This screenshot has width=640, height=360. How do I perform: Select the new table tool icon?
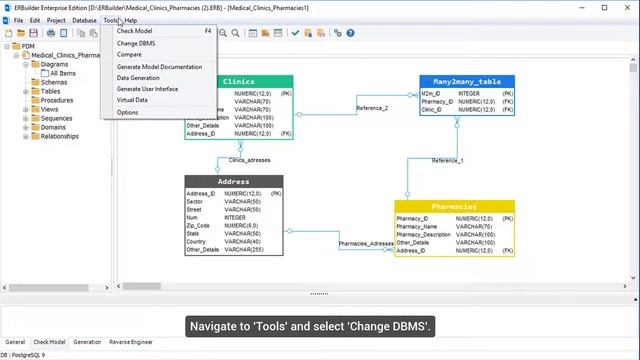[253, 33]
